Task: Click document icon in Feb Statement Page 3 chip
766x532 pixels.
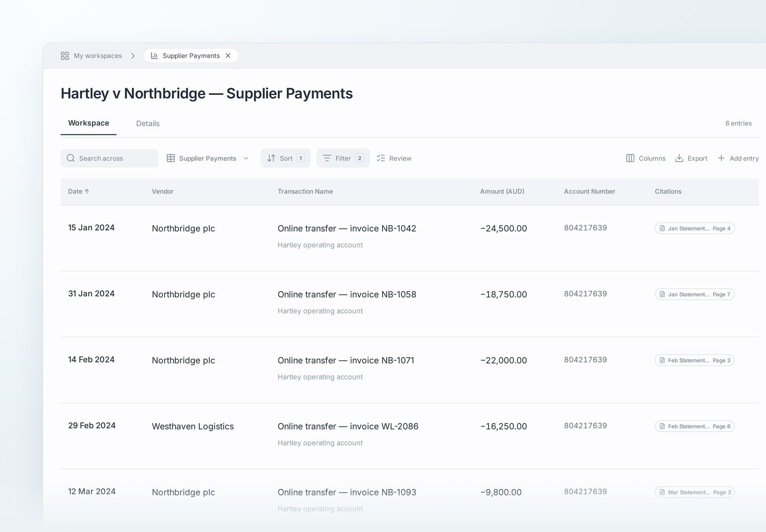Action: coord(662,360)
